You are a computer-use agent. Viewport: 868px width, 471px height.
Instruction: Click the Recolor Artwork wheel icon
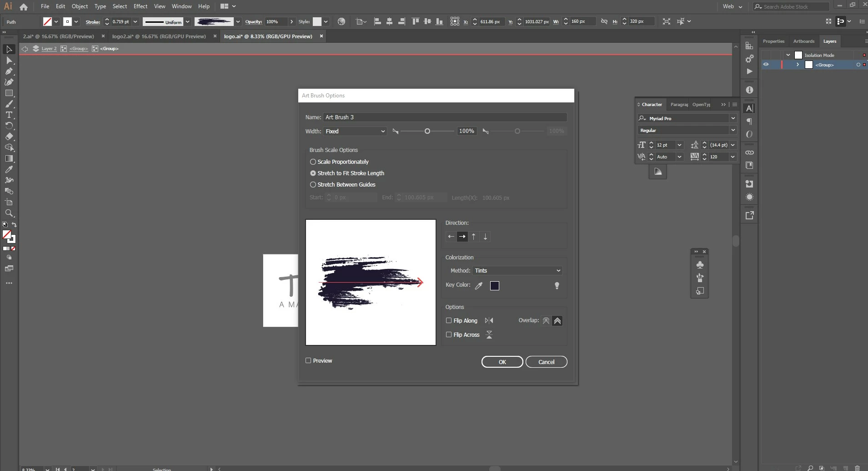(x=341, y=21)
